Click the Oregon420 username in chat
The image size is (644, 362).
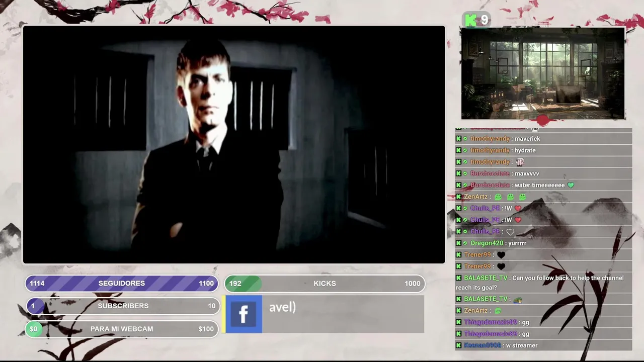(487, 243)
